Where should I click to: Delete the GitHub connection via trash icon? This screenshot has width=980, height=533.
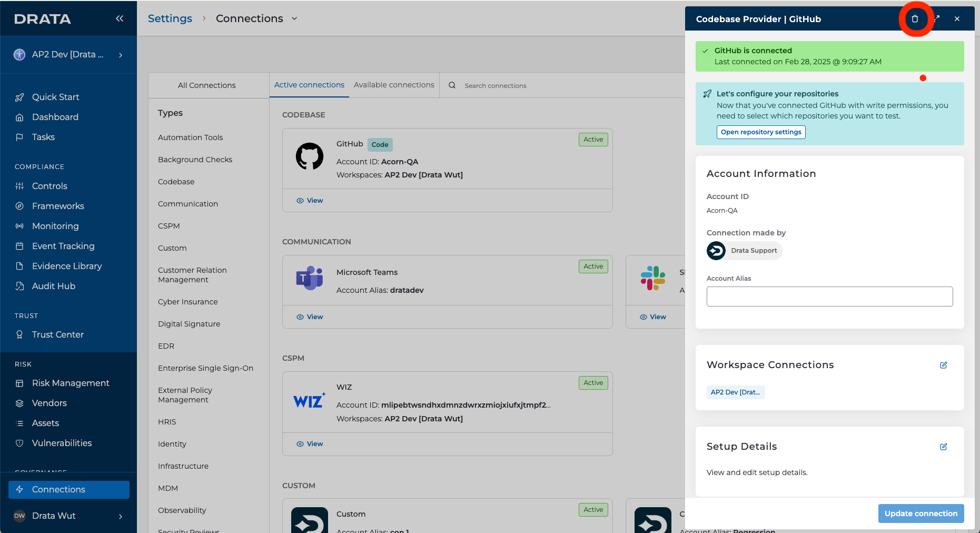tap(915, 19)
